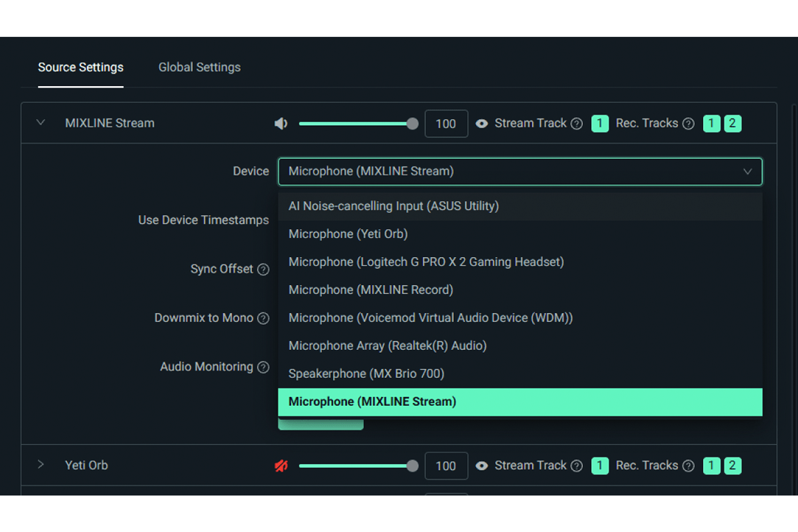The height and width of the screenshot is (532, 798).
Task: Click the MIXLINE Stream volume slider
Action: (x=358, y=123)
